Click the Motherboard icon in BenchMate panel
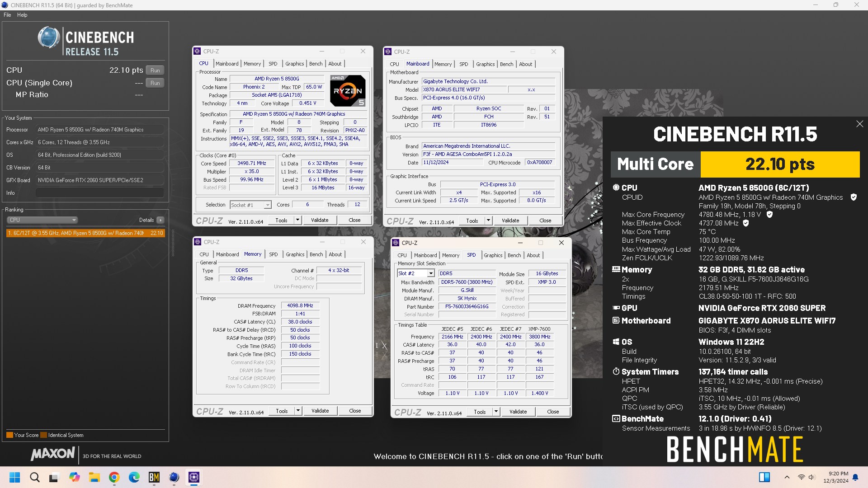The width and height of the screenshot is (868, 488). pos(616,320)
